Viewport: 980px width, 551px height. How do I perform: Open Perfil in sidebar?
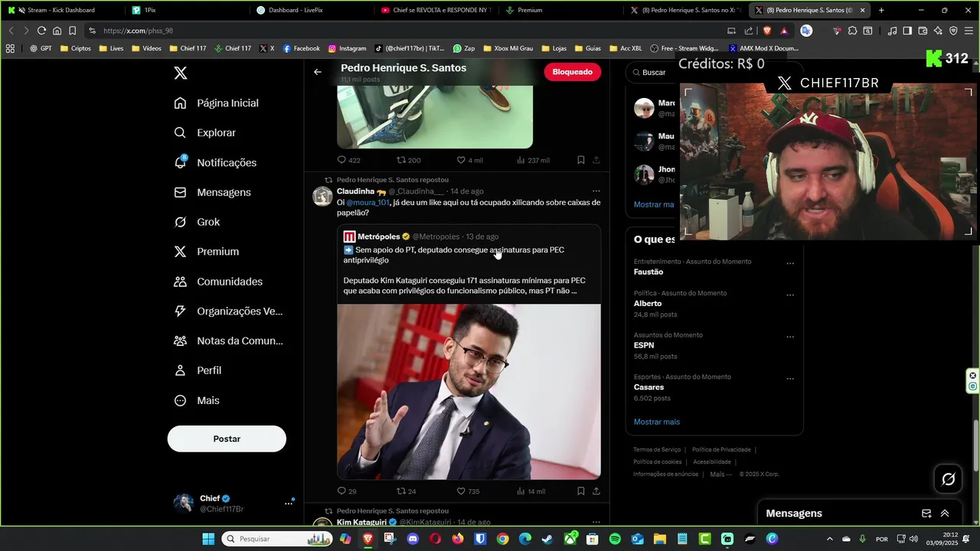coord(198,370)
